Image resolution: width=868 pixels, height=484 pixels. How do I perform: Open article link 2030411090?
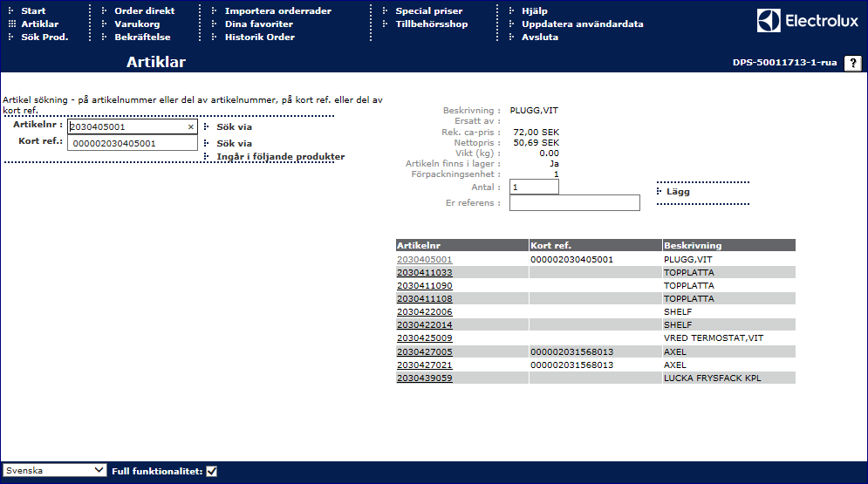click(424, 285)
